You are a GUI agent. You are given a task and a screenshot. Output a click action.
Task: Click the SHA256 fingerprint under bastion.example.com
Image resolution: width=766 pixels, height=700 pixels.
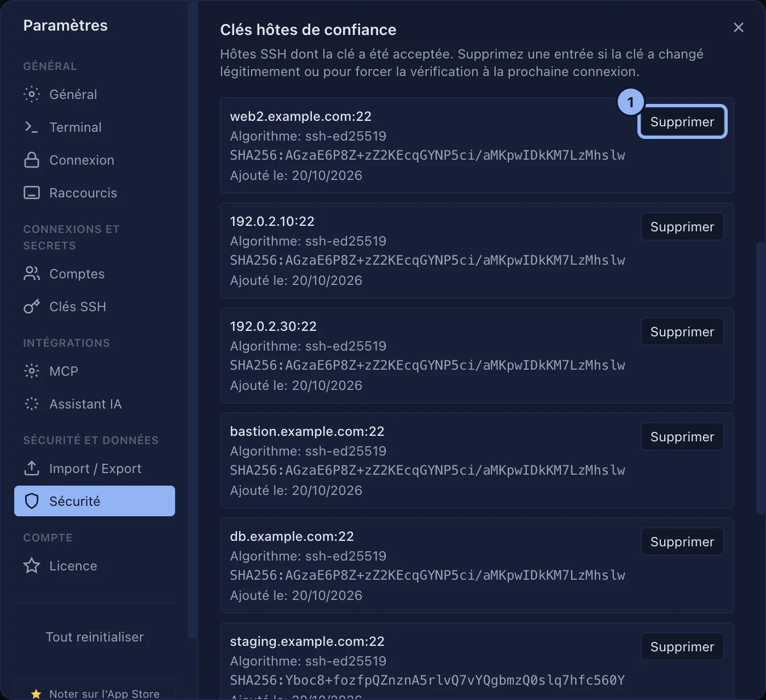pos(427,470)
